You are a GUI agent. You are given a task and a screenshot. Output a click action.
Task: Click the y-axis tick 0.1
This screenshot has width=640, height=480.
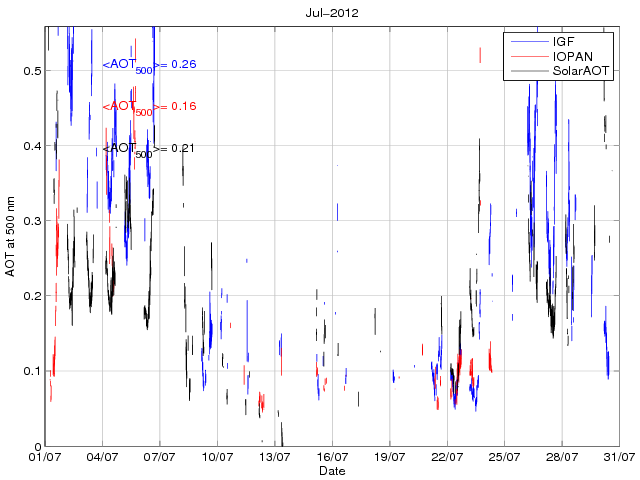click(x=32, y=371)
